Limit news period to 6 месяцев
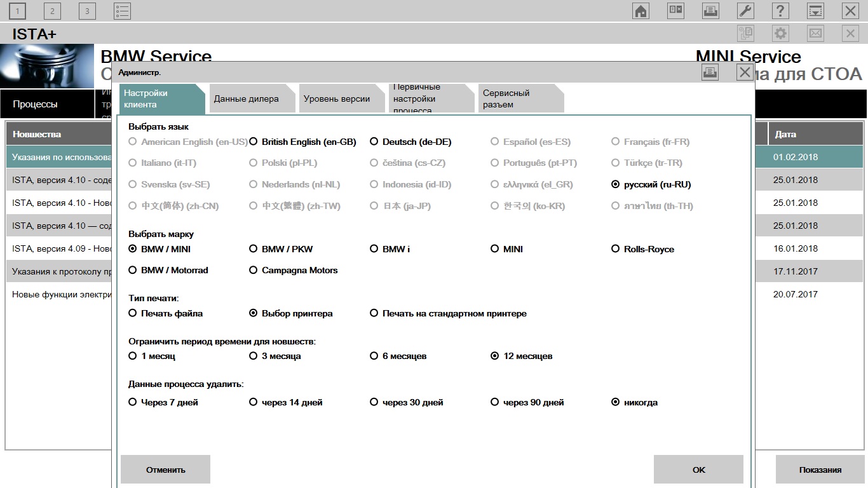 398,356
